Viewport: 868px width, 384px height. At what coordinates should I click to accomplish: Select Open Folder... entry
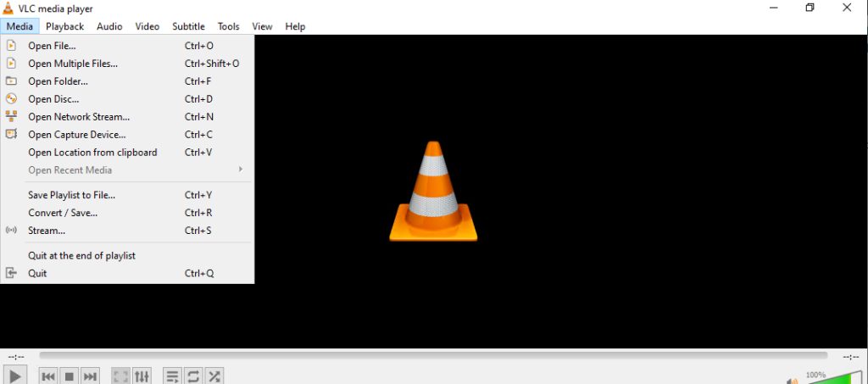[127, 81]
